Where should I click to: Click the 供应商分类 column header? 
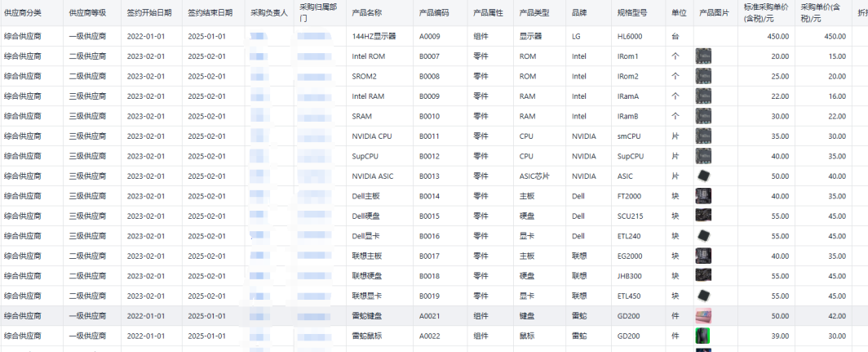click(23, 13)
